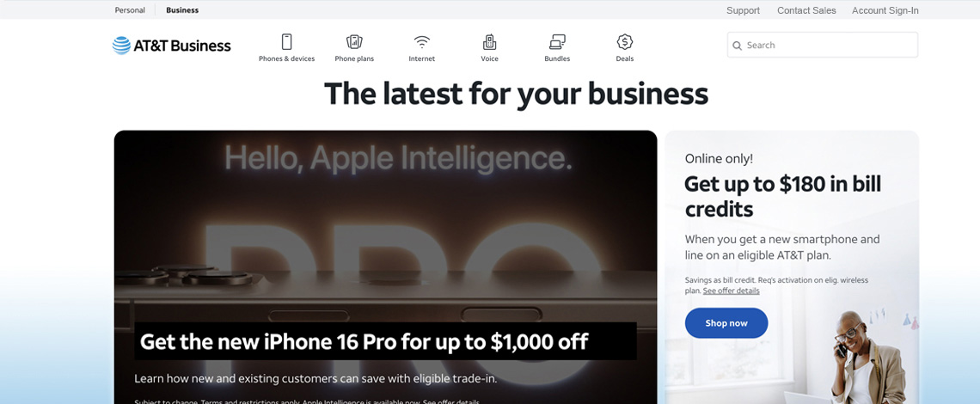Open Account Sign-In
This screenshot has width=980, height=404.
(x=885, y=10)
